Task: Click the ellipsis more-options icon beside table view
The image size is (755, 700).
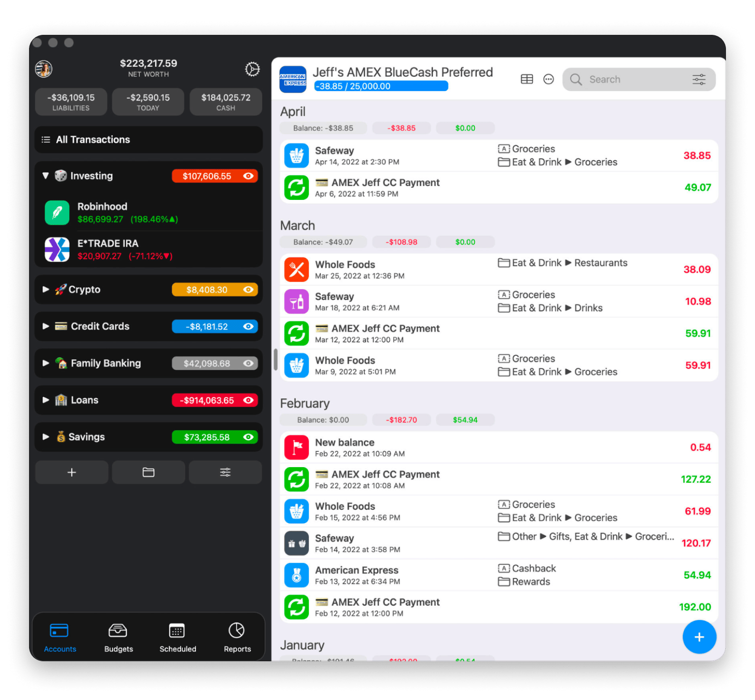Action: [548, 79]
